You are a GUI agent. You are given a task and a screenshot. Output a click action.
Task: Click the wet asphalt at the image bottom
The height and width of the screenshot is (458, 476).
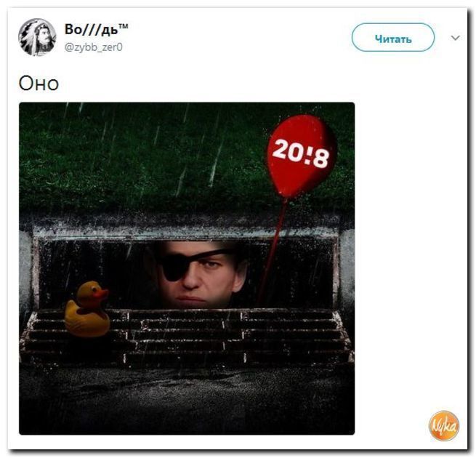pyautogui.click(x=187, y=399)
